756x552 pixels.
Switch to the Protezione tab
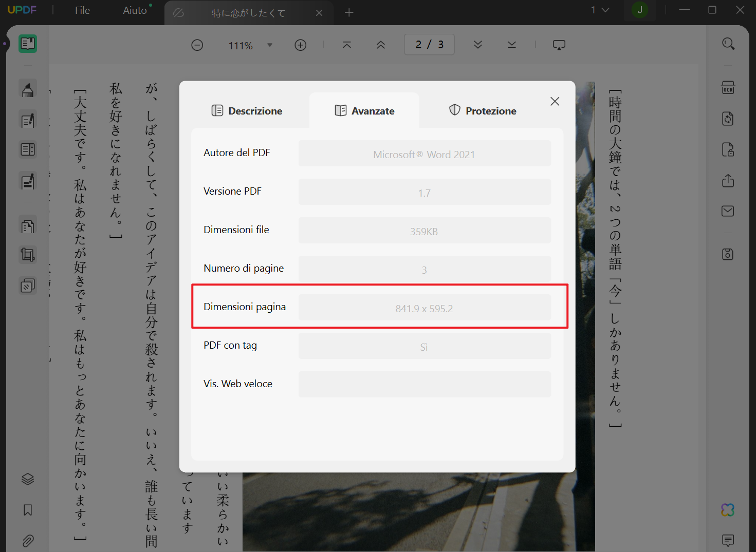[483, 111]
